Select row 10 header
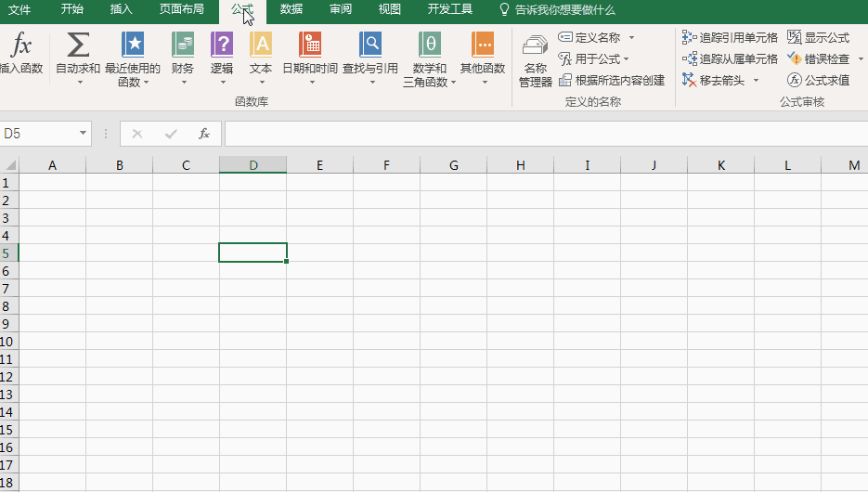 pyautogui.click(x=9, y=342)
